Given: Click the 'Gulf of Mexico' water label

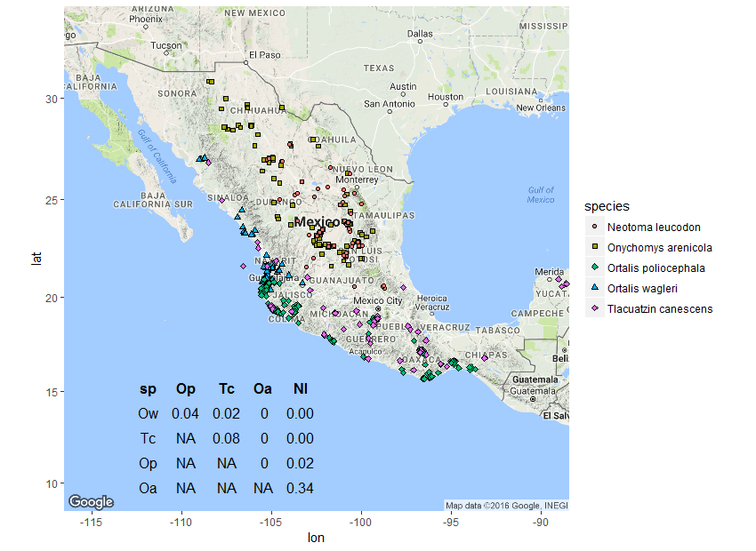Looking at the screenshot, I should (x=541, y=195).
